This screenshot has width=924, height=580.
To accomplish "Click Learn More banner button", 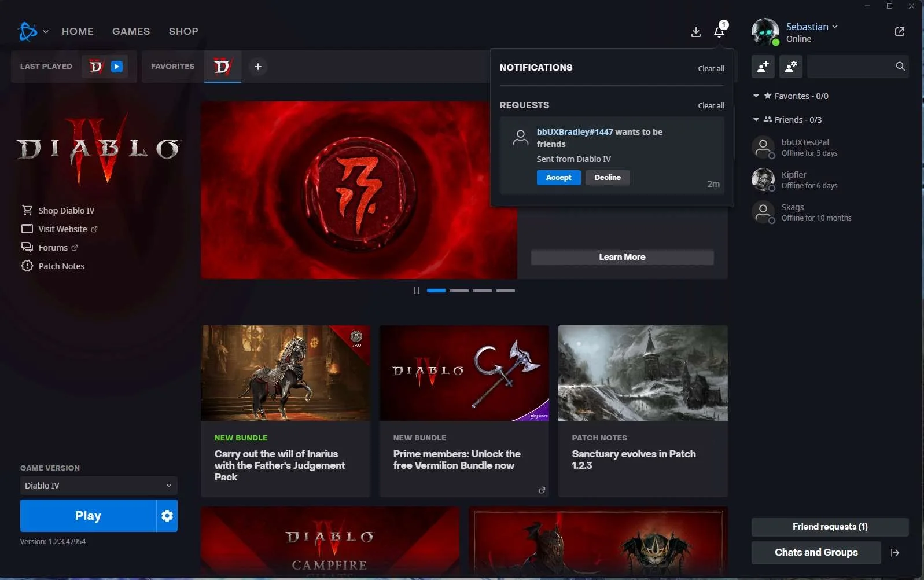I will pos(622,257).
